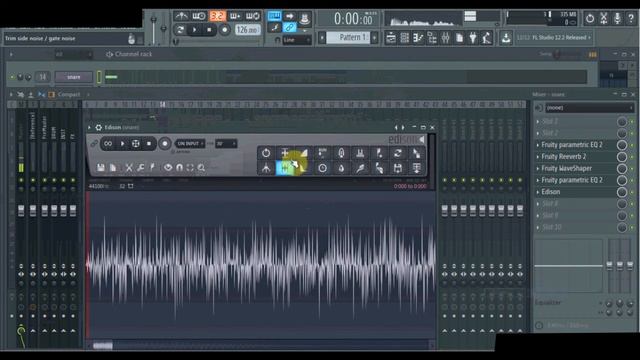Open Edison's eye view options
This screenshot has height=360, width=640.
(x=168, y=167)
